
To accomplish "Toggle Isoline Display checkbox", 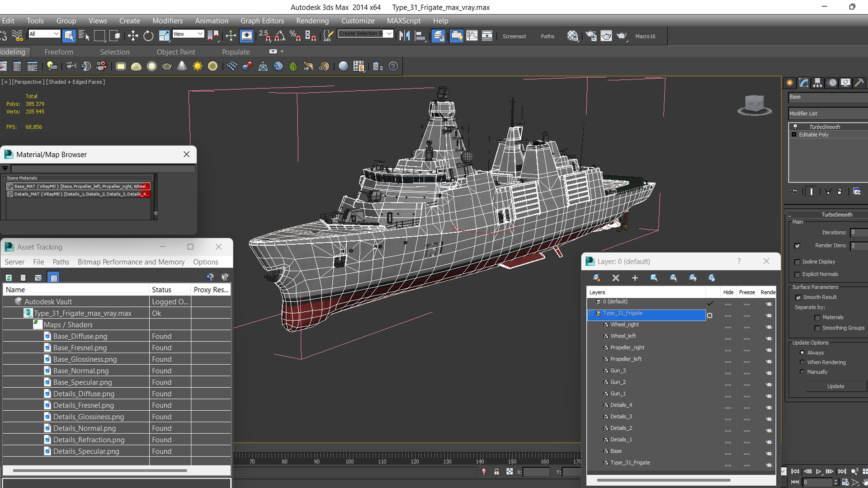I will 797,262.
